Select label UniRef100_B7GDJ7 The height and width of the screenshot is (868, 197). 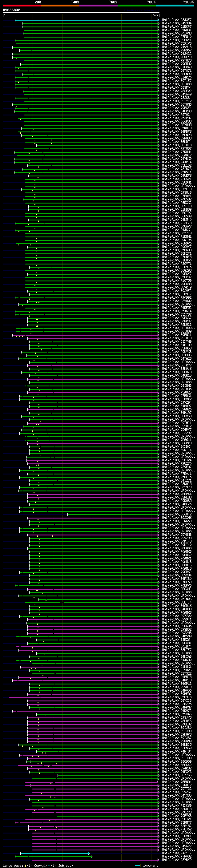(176, 785)
